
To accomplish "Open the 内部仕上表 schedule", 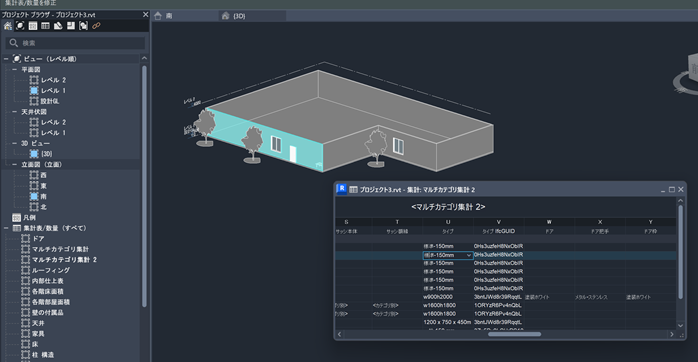I will click(x=48, y=281).
